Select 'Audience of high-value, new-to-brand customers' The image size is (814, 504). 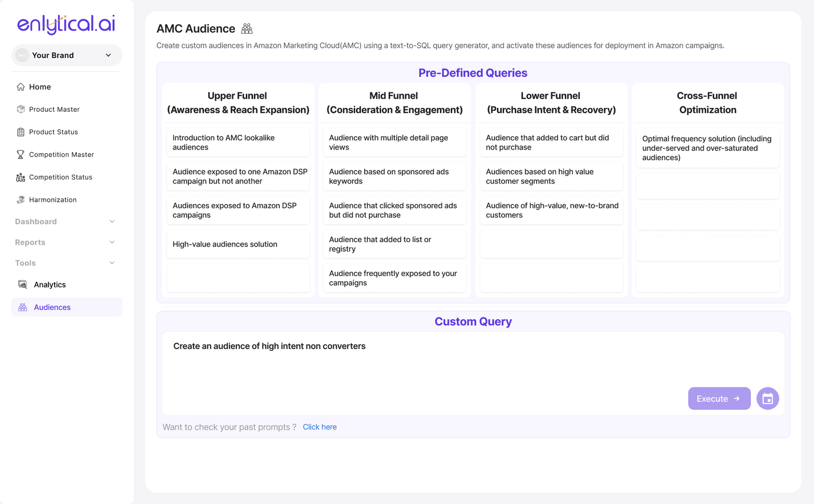(551, 210)
